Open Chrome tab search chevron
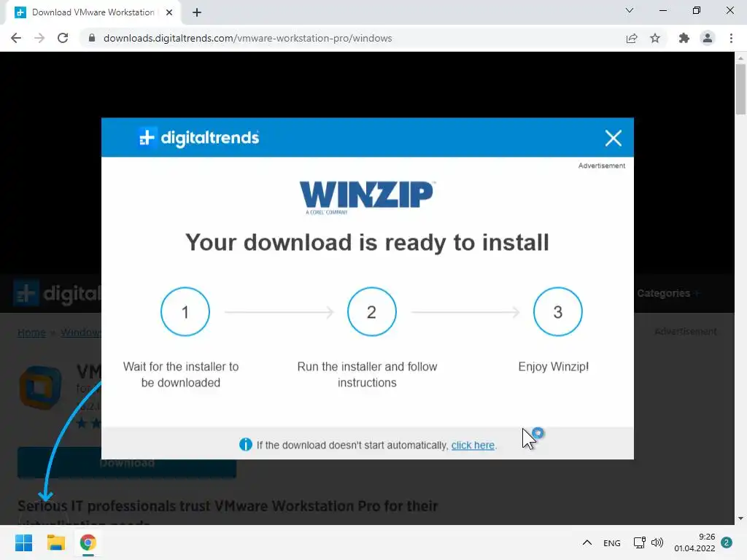The height and width of the screenshot is (560, 747). pos(630,10)
